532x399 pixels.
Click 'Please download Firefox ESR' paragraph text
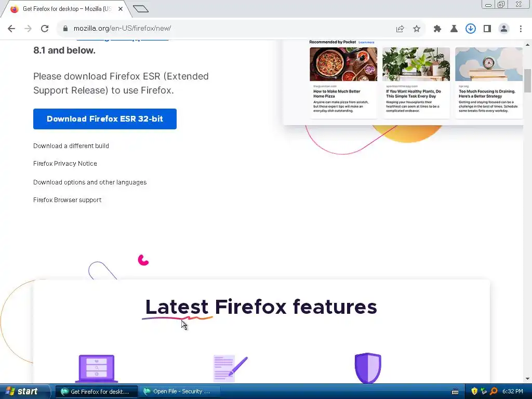pyautogui.click(x=121, y=84)
